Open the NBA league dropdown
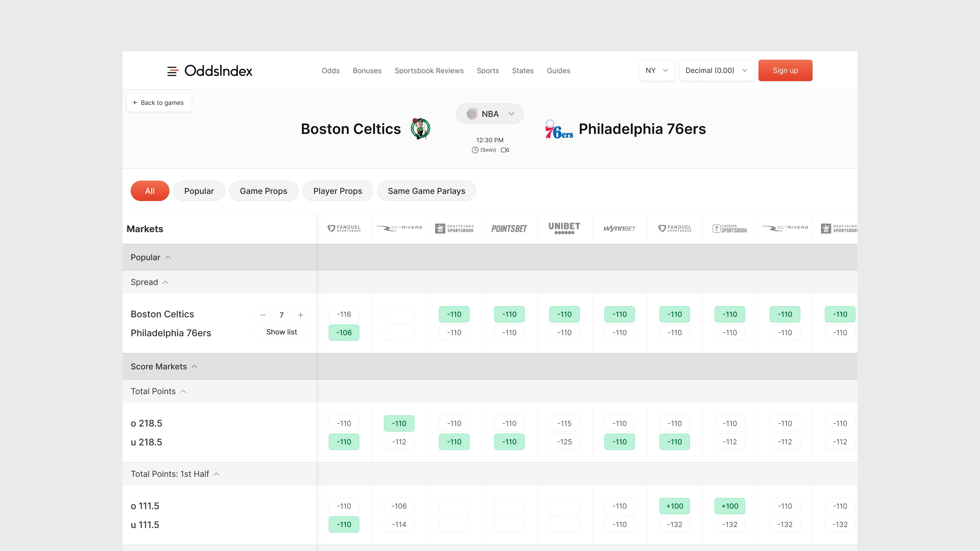Screen dimensions: 980x551 coord(490,114)
